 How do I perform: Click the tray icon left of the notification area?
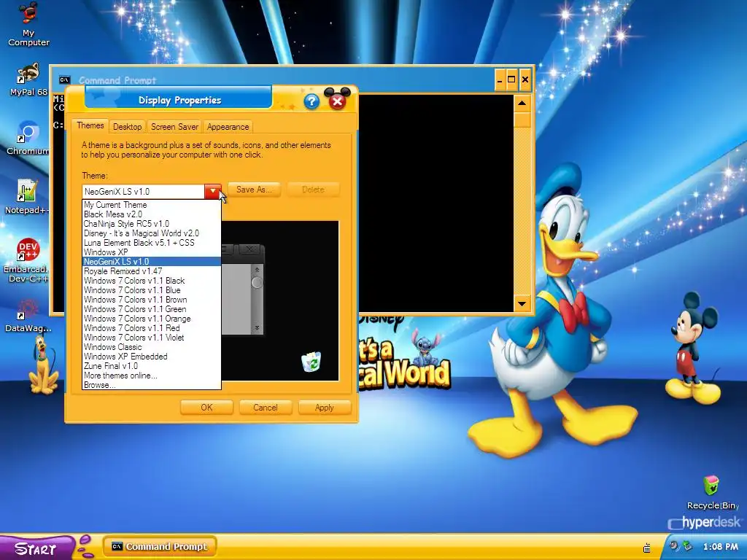647,548
